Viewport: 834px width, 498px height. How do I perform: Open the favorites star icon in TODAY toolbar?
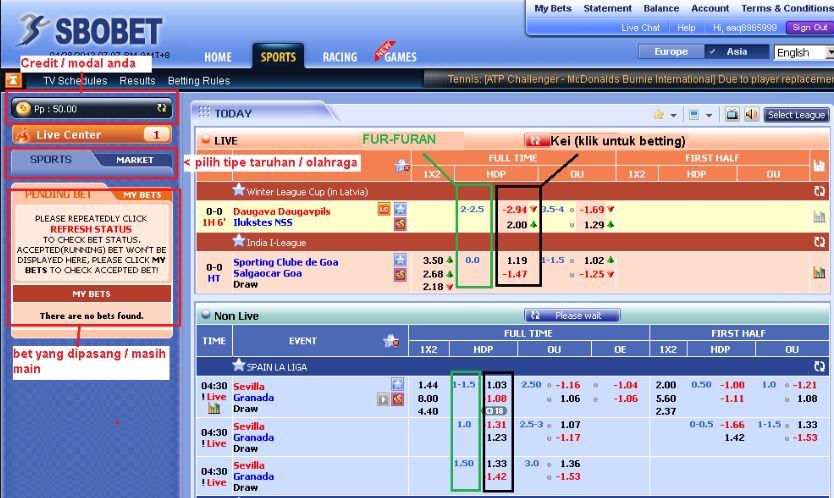[x=658, y=114]
